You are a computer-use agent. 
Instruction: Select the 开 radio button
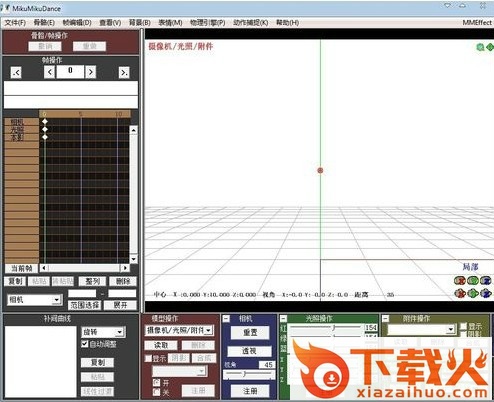pyautogui.click(x=156, y=382)
